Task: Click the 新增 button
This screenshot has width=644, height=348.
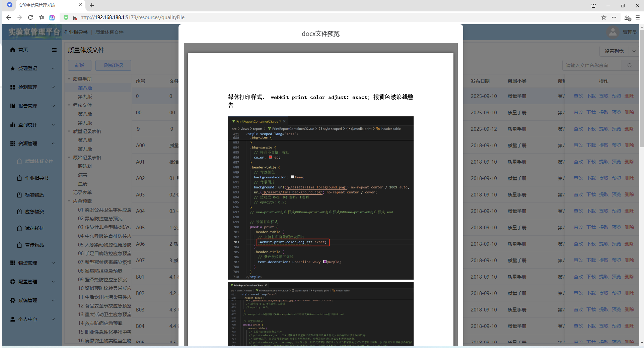Action: click(x=79, y=65)
